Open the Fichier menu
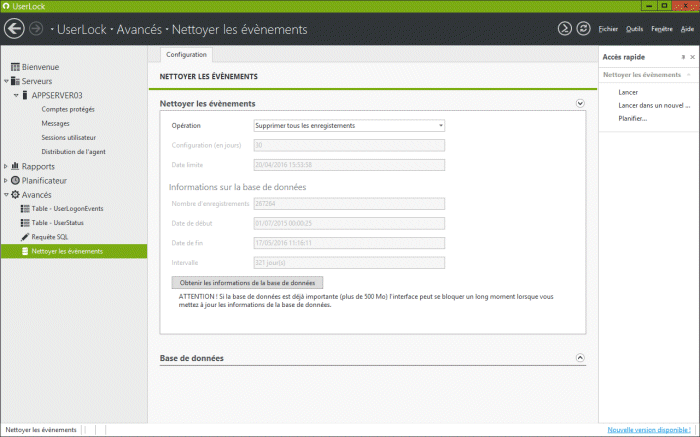Image resolution: width=700 pixels, height=437 pixels. 608,29
